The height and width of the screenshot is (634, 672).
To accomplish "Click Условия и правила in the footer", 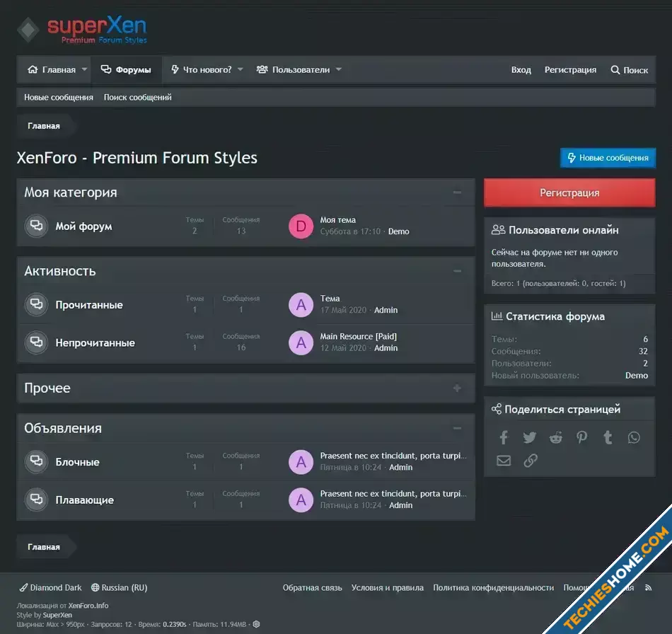I will (x=388, y=588).
